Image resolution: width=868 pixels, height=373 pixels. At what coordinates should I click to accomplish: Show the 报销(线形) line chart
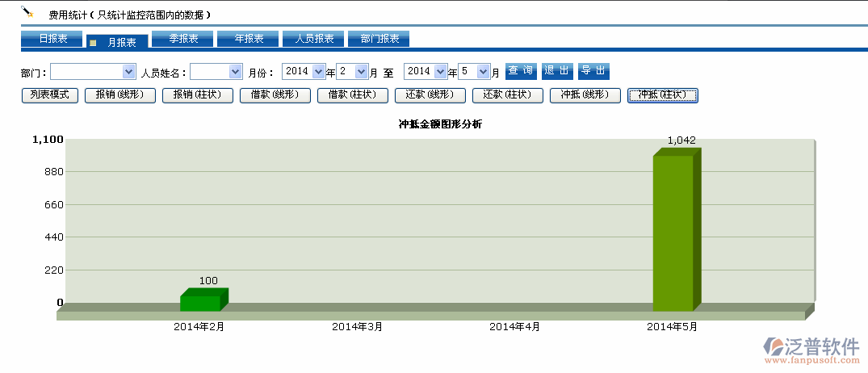[x=120, y=95]
